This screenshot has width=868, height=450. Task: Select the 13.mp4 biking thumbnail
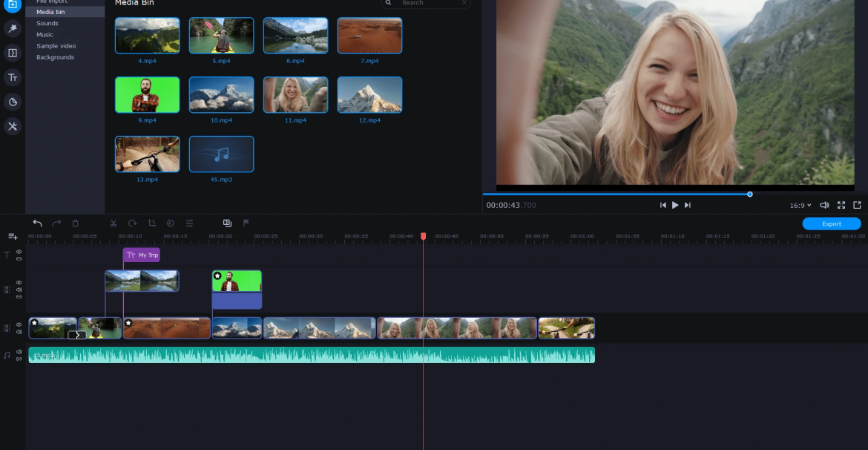(147, 154)
